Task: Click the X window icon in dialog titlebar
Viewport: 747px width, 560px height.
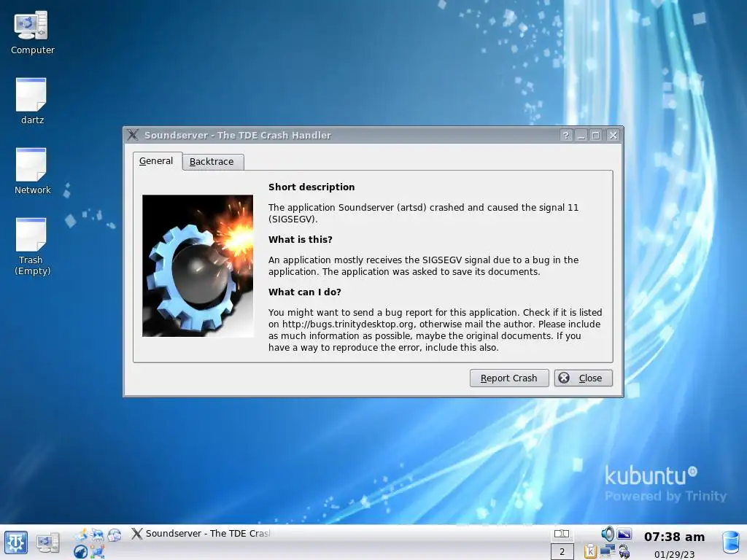Action: click(x=133, y=135)
